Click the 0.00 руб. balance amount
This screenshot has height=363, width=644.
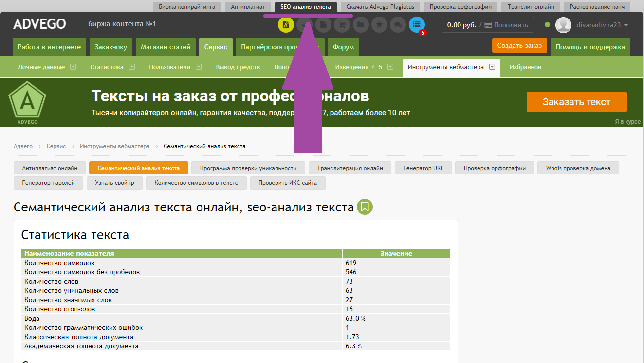pyautogui.click(x=461, y=25)
